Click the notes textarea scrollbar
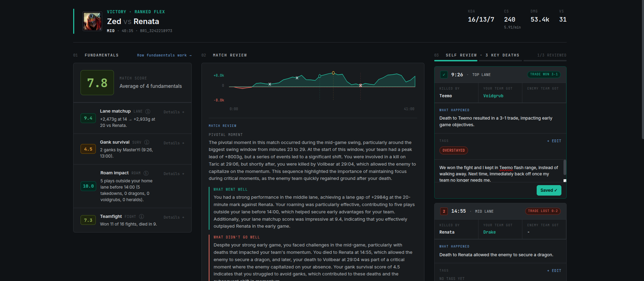This screenshot has height=281, width=644. coord(565,167)
